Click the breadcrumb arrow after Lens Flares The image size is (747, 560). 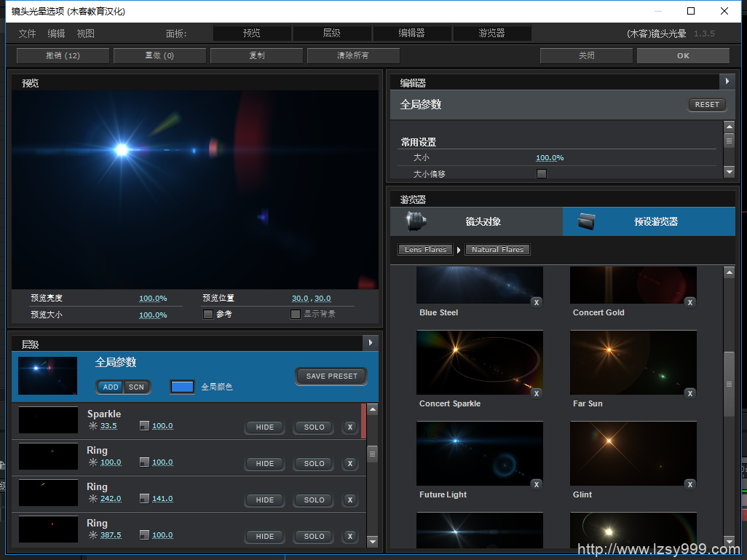459,250
